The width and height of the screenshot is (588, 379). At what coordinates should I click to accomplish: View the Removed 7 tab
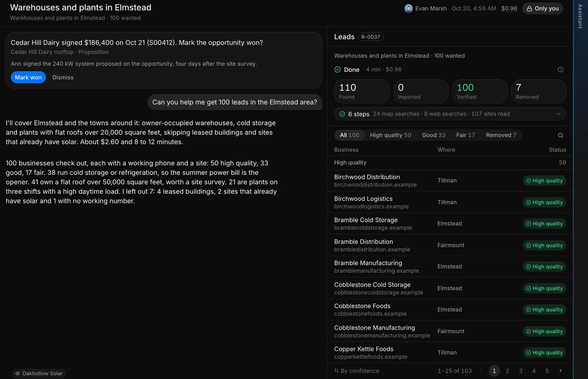(501, 135)
